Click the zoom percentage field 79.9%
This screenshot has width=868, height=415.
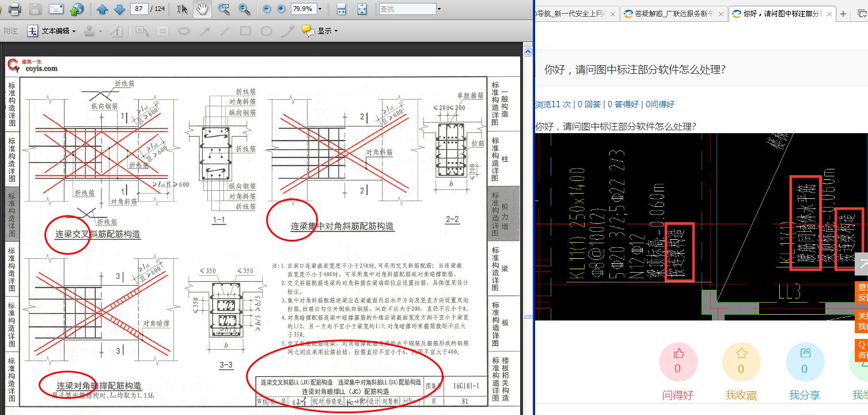coord(303,9)
